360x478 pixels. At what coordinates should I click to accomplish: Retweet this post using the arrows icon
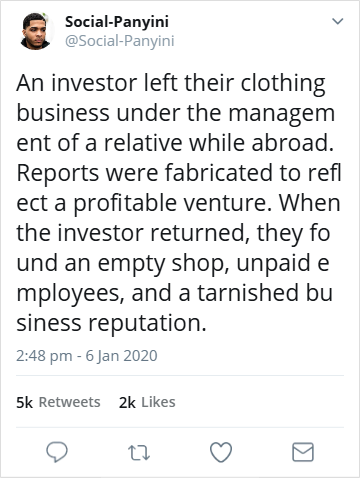(x=139, y=453)
